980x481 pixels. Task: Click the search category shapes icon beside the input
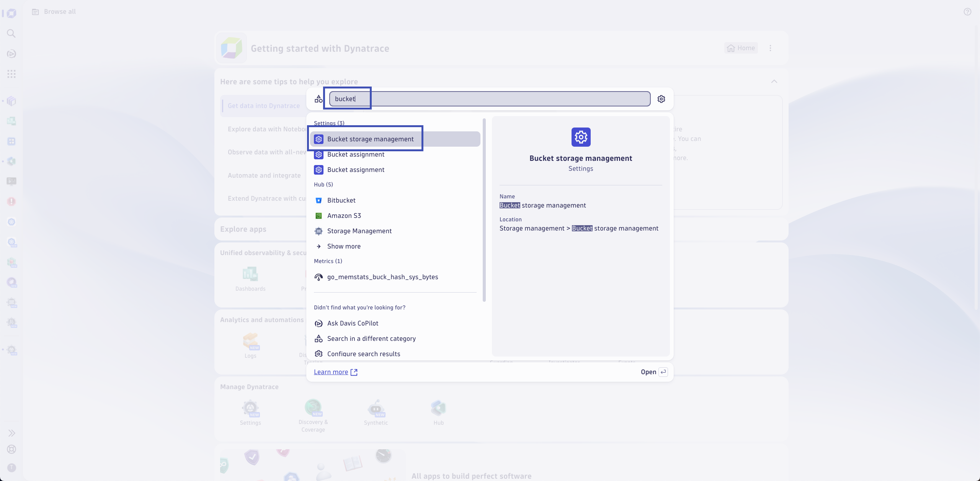coord(318,99)
